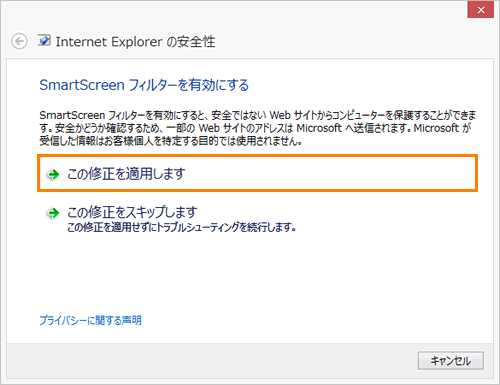Viewport: 500px width, 385px height.
Task: Select the この修正を適用します option text
Action: point(126,174)
